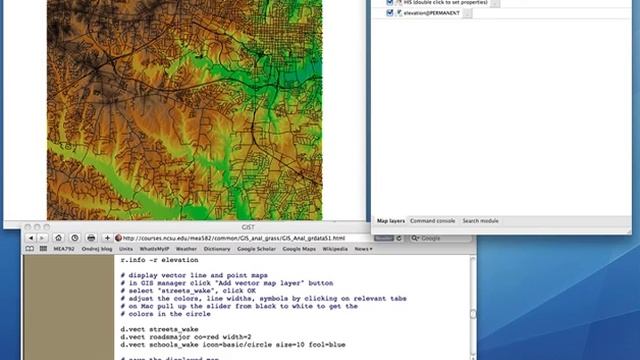Open Google search magnifier dropdown
The image size is (640, 360).
pyautogui.click(x=415, y=238)
